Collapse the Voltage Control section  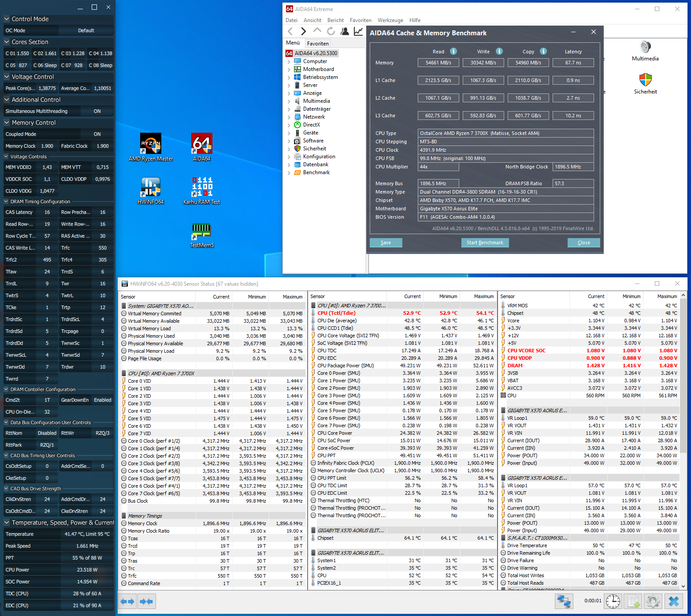(7, 77)
